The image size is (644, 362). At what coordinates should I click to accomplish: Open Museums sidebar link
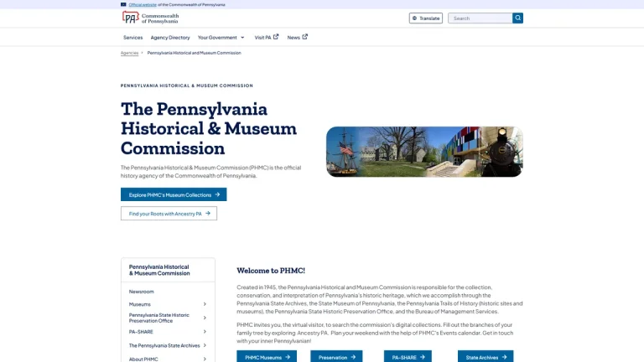tap(140, 304)
